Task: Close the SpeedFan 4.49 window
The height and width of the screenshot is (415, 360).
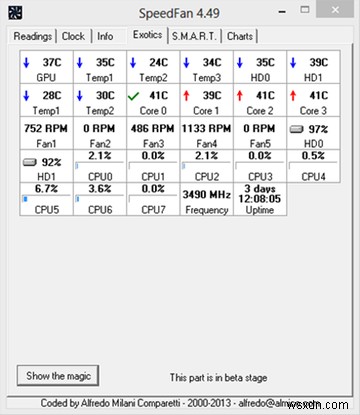Action: point(335,10)
